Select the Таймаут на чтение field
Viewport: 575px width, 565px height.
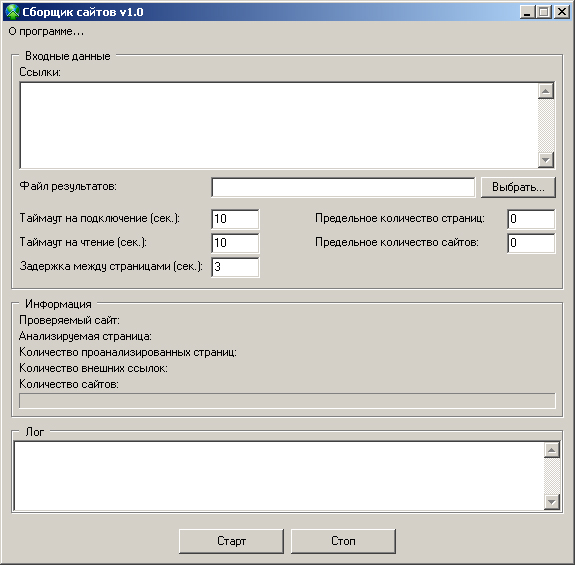[x=235, y=243]
